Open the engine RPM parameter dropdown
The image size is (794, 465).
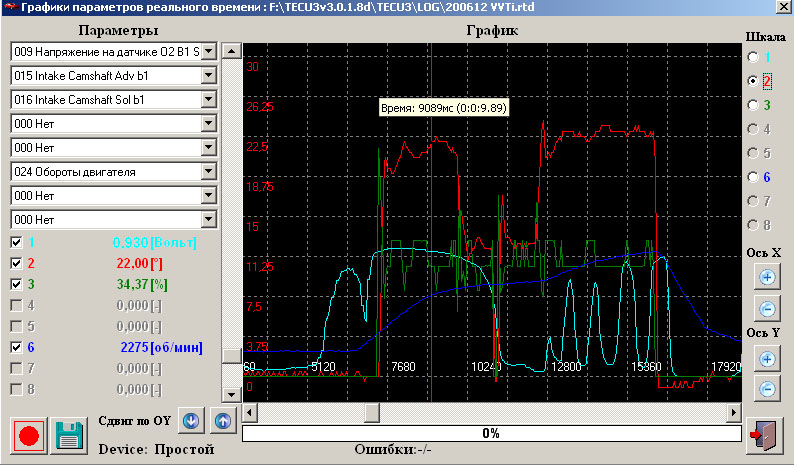pyautogui.click(x=209, y=171)
